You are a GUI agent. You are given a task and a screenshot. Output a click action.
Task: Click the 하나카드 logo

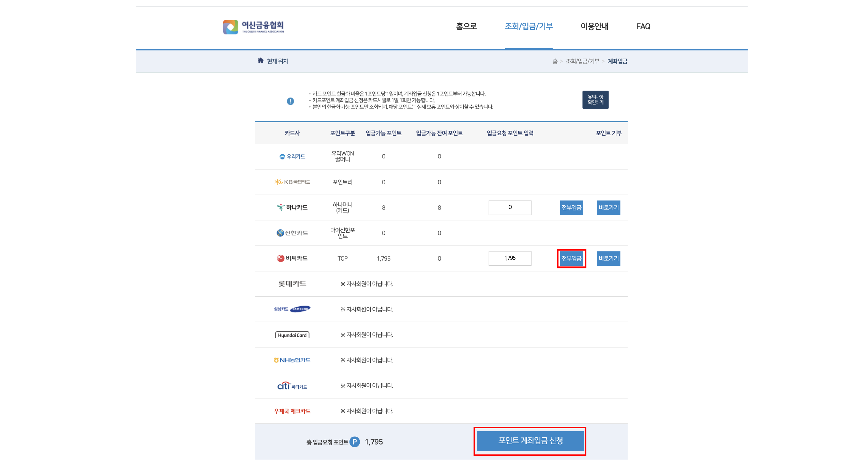[x=292, y=207]
